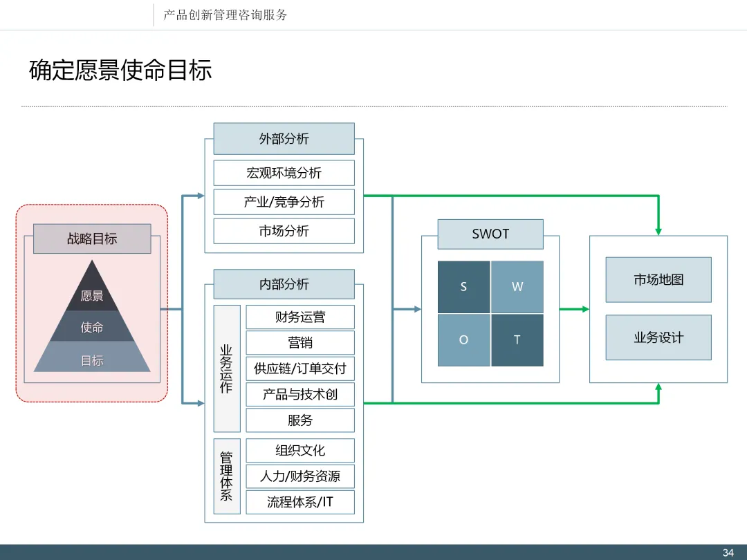Select the 业务设计 box

pos(658,337)
